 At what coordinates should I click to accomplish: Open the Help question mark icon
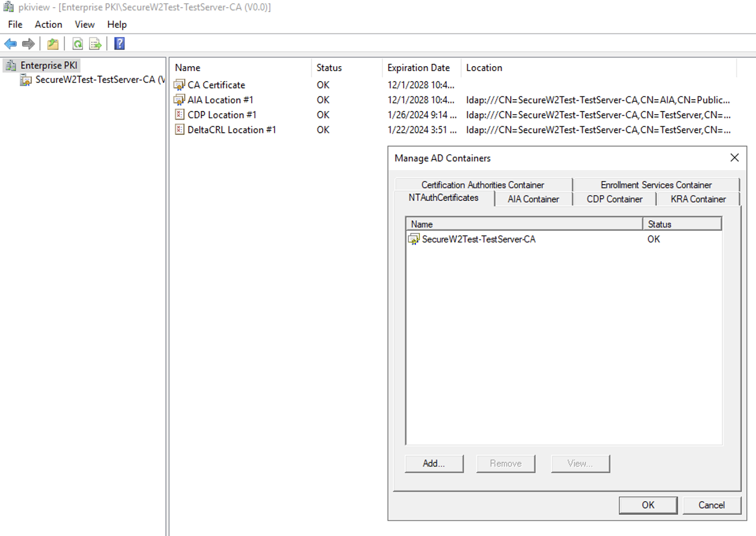(x=120, y=43)
